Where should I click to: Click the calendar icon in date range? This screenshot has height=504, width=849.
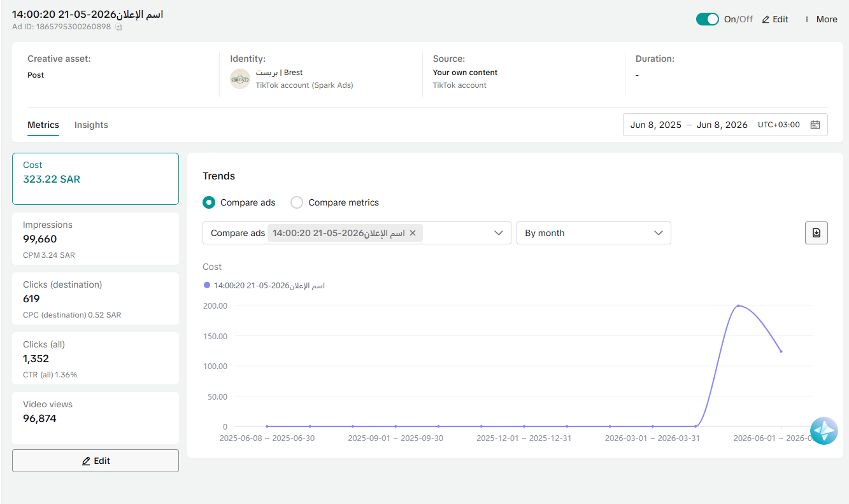click(x=815, y=125)
